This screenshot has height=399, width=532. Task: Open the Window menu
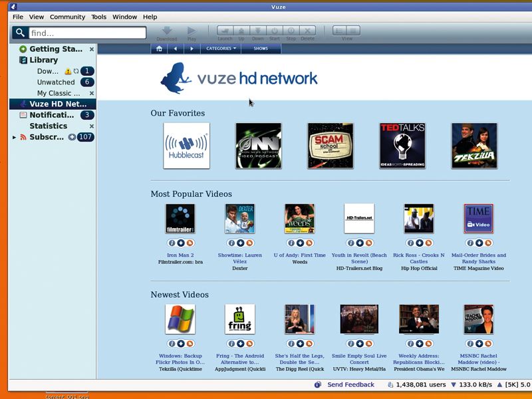(x=124, y=17)
